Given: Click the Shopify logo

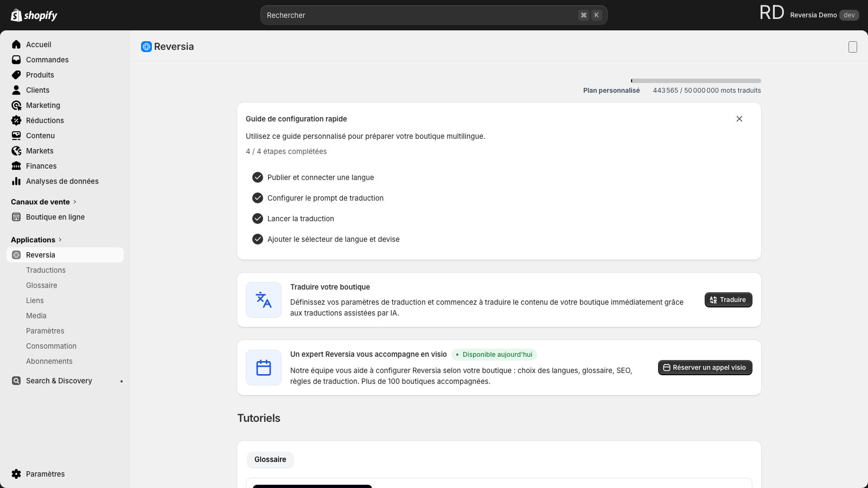Looking at the screenshot, I should (x=34, y=15).
